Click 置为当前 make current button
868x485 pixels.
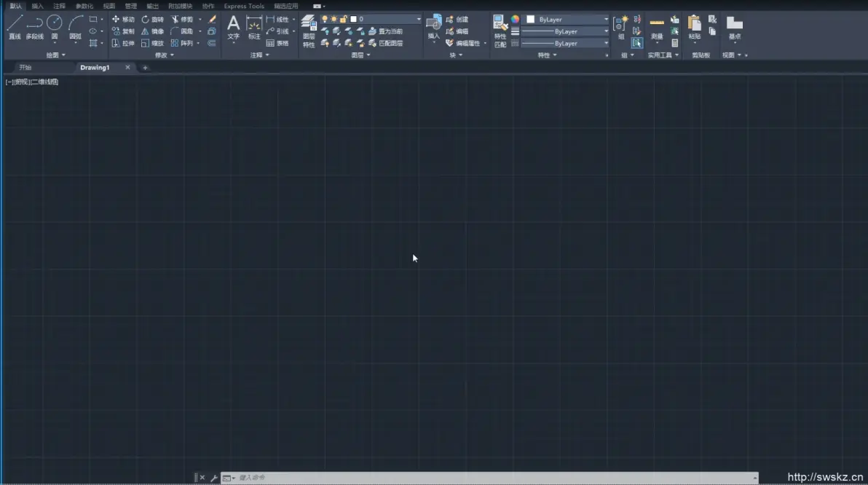tap(385, 31)
